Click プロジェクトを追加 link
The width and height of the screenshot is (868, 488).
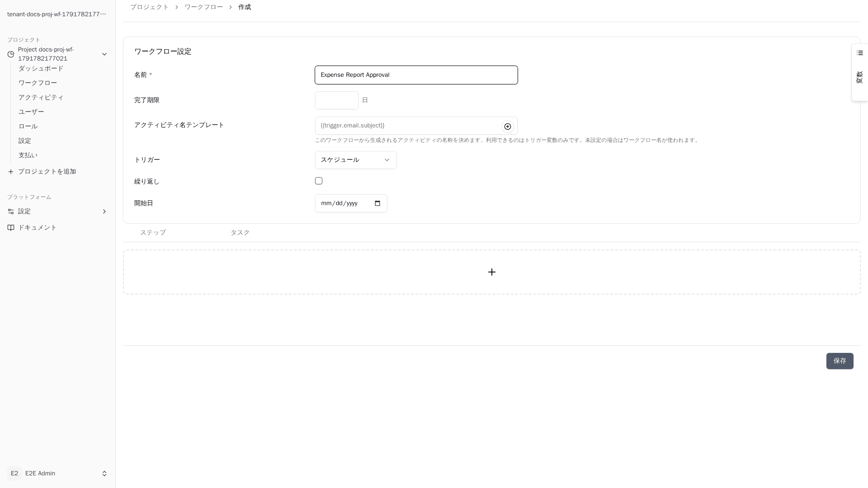tap(47, 172)
